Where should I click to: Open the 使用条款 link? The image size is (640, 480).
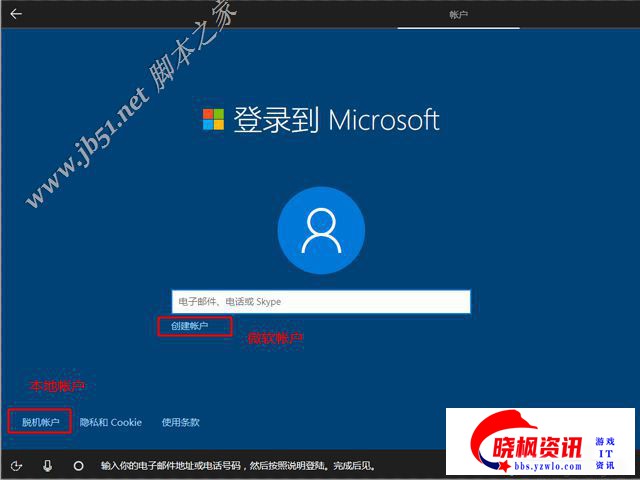pos(180,422)
